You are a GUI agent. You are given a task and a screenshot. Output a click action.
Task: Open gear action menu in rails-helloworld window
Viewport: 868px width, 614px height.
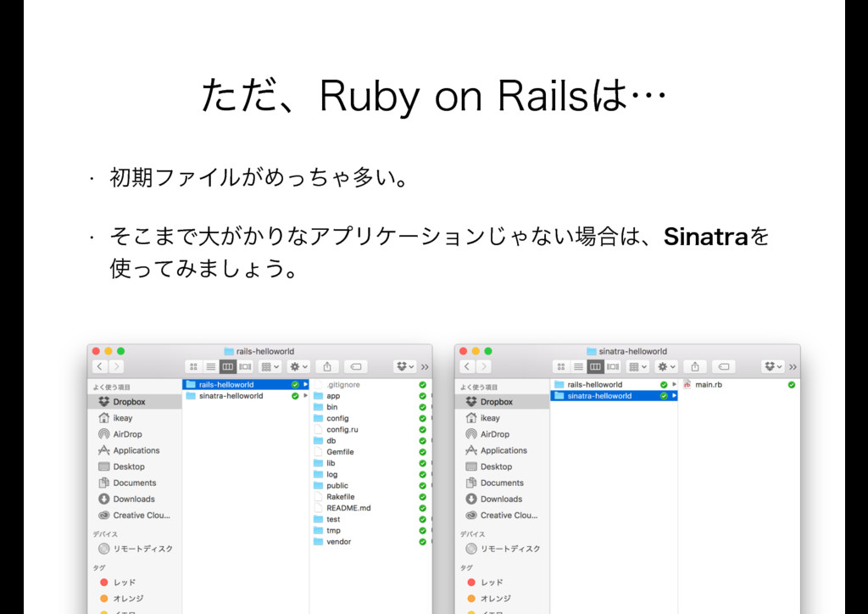point(298,366)
